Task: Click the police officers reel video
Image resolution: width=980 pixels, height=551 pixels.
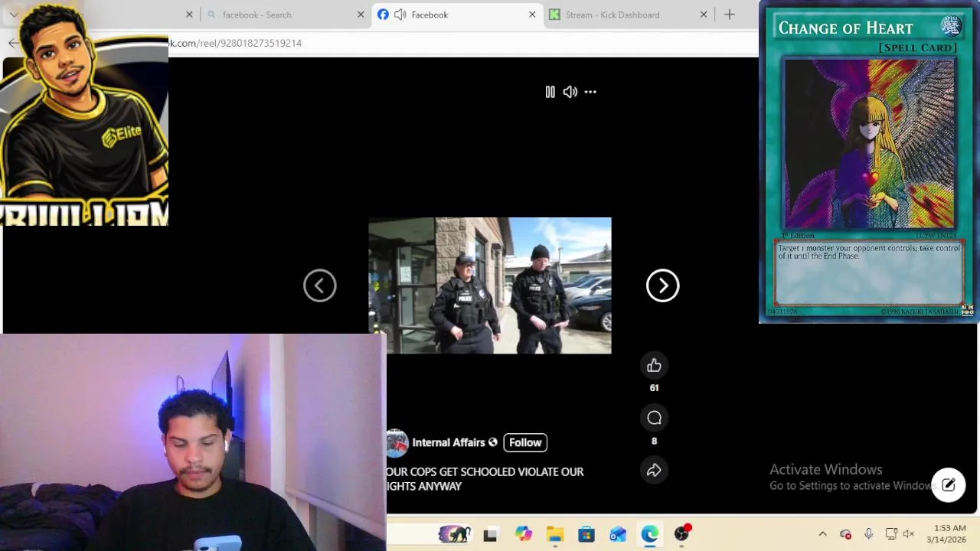Action: click(490, 285)
